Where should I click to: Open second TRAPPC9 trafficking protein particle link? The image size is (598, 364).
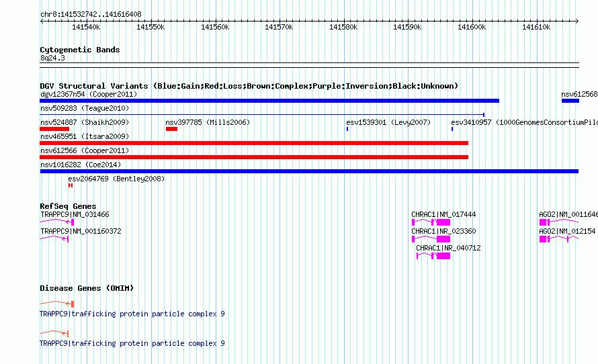click(132, 343)
